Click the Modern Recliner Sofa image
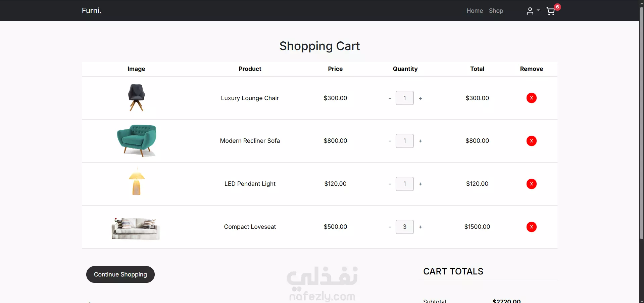This screenshot has width=644, height=303. tap(137, 140)
